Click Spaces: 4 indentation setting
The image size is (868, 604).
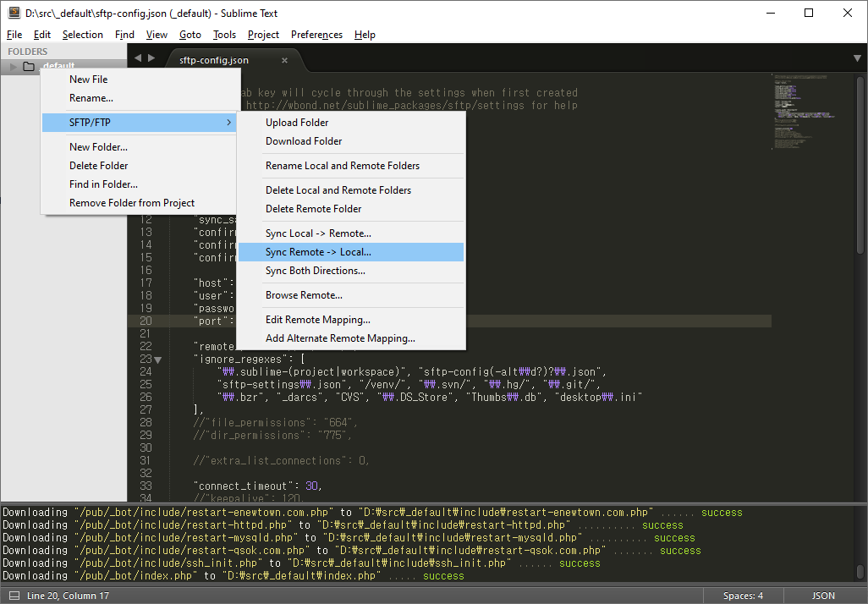pos(743,596)
